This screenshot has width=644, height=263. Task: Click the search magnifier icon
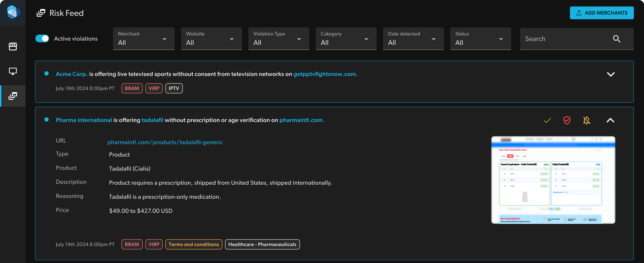point(616,39)
